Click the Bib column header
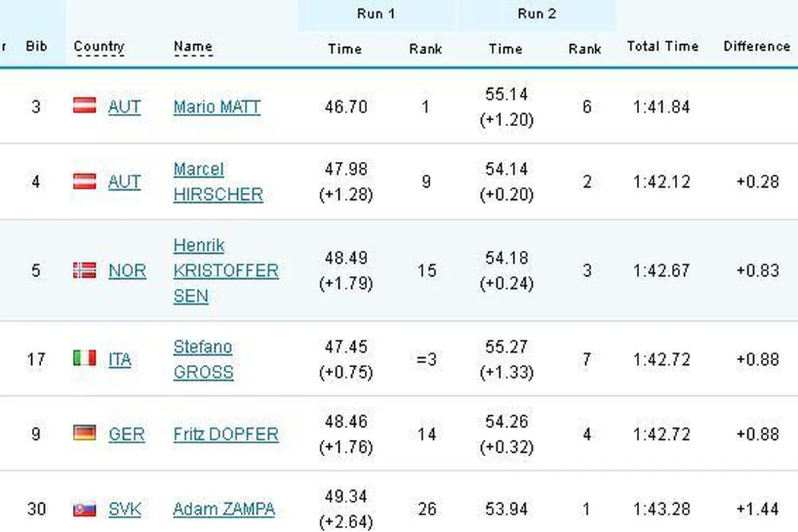The width and height of the screenshot is (798, 532). click(x=36, y=46)
